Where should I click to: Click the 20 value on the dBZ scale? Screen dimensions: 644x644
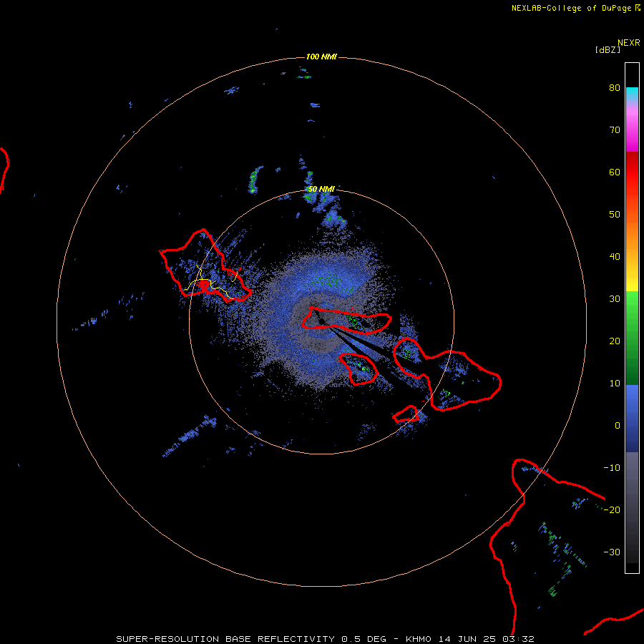click(x=615, y=341)
